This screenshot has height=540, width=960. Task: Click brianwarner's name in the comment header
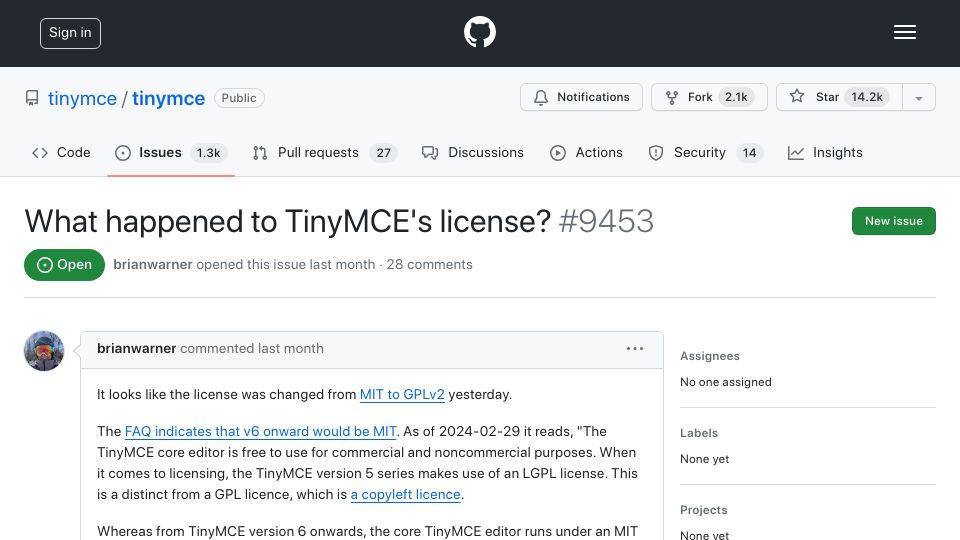(x=137, y=348)
